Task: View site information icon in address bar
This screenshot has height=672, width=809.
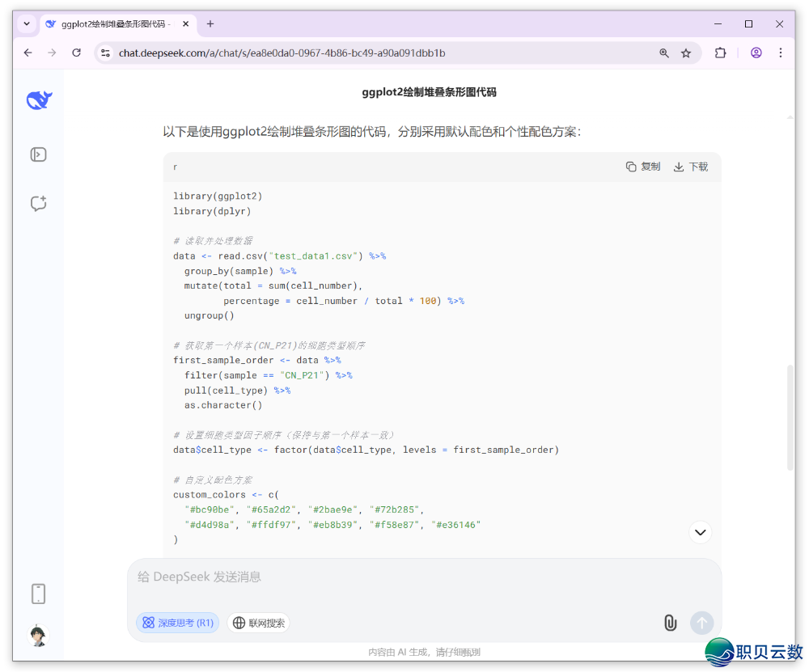Action: click(x=106, y=53)
